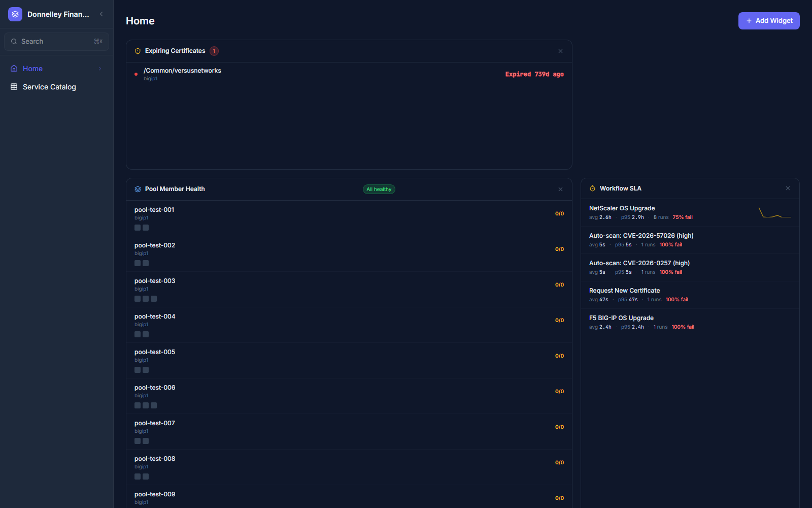Open Auto-scan: CVE-2026-0257 (high) workflow

(690, 267)
